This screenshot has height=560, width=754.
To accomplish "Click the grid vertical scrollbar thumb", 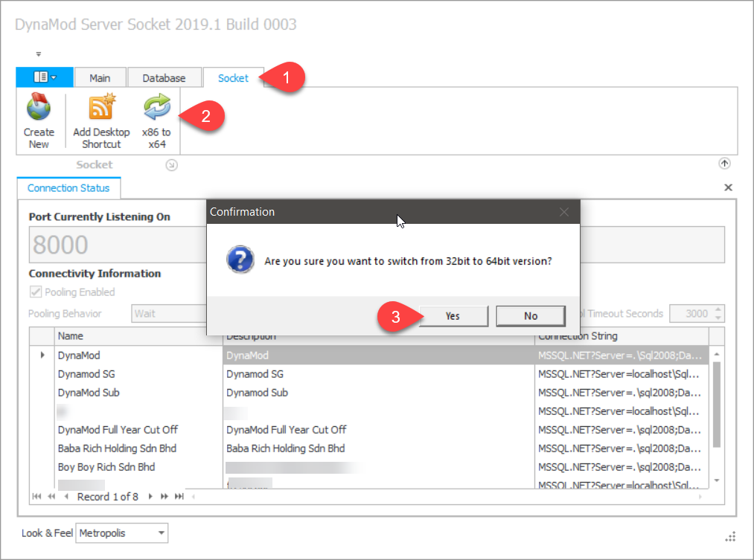I will pos(717,405).
